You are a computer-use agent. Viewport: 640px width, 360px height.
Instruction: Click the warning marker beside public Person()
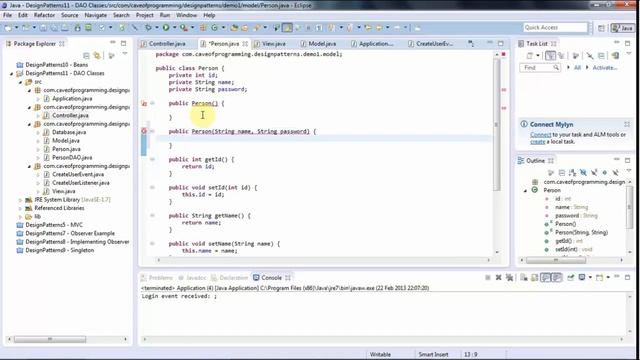144,103
